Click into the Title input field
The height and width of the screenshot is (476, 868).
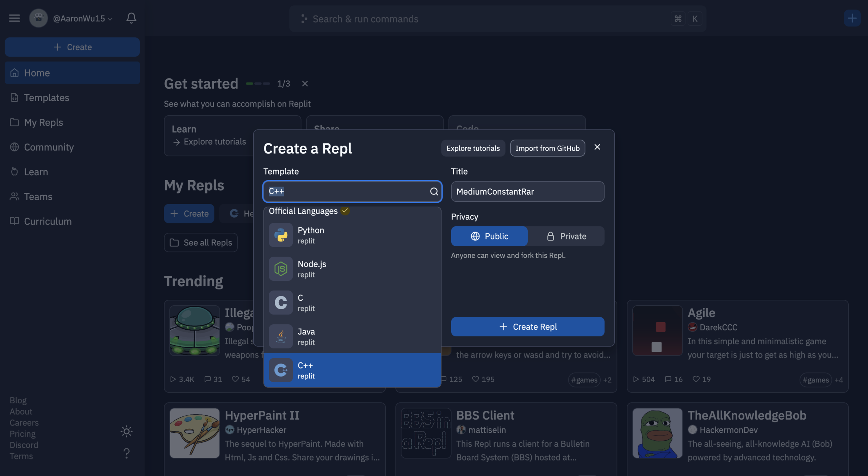point(527,191)
